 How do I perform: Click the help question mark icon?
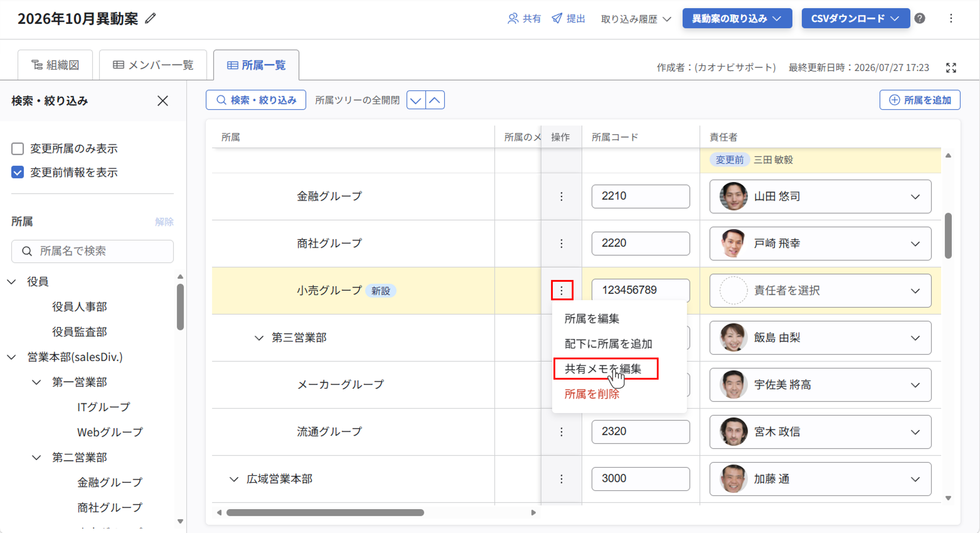tap(919, 18)
